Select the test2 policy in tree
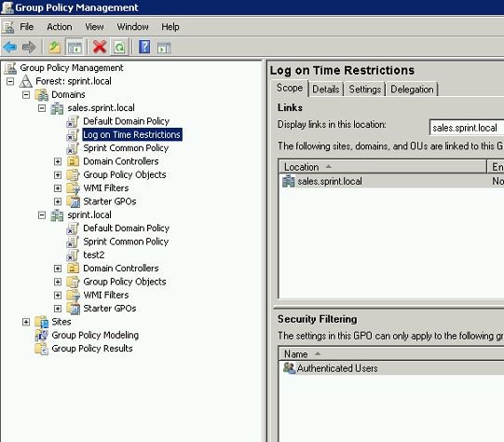Viewport: 504px width, 442px height. pos(93,255)
